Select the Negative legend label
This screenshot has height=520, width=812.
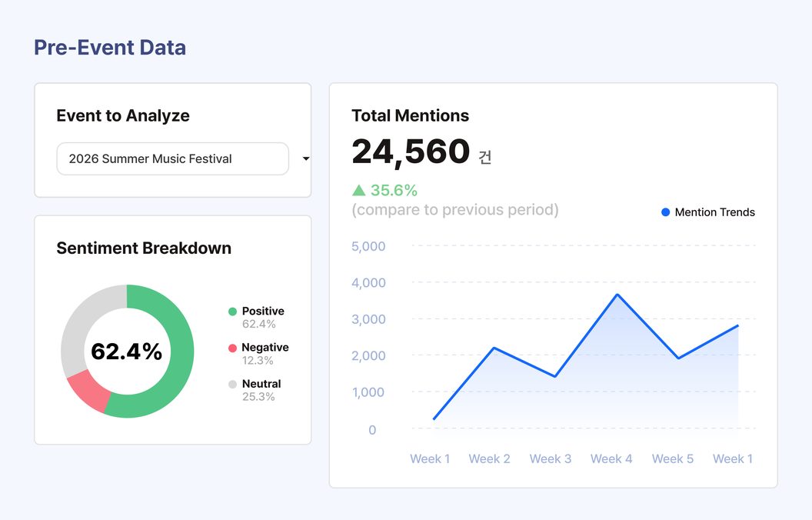click(x=265, y=347)
